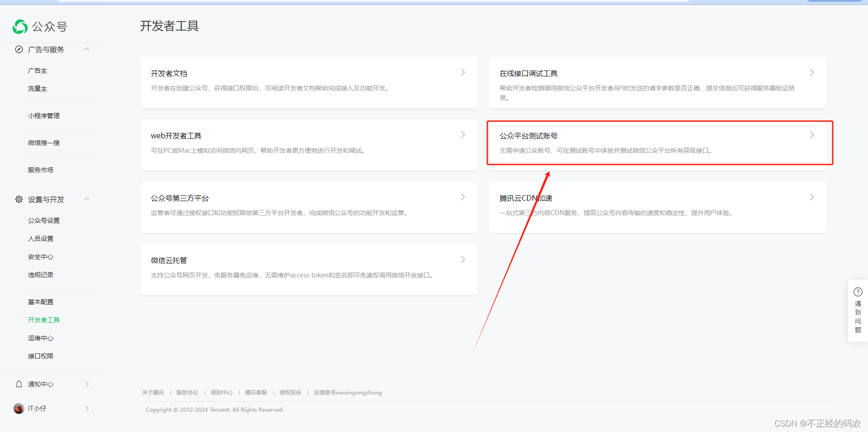868x432 pixels.
Task: Open 安全中心 in the sidebar
Action: [x=41, y=257]
